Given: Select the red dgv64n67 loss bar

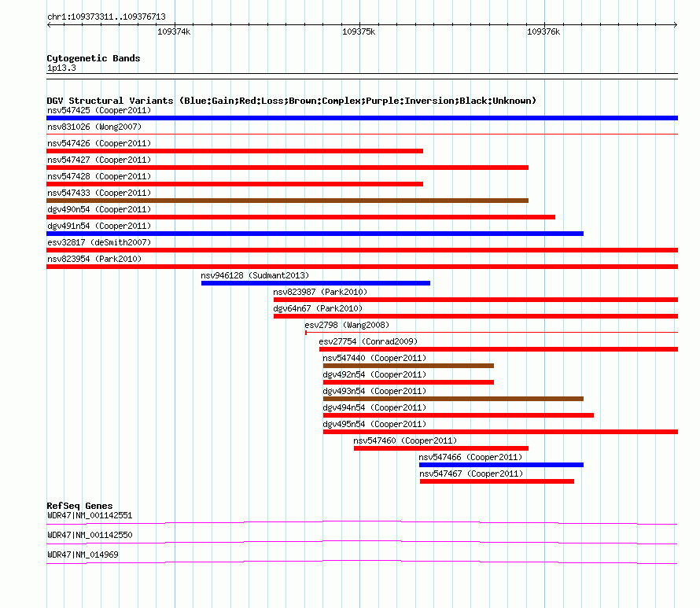Looking at the screenshot, I should click(476, 316).
